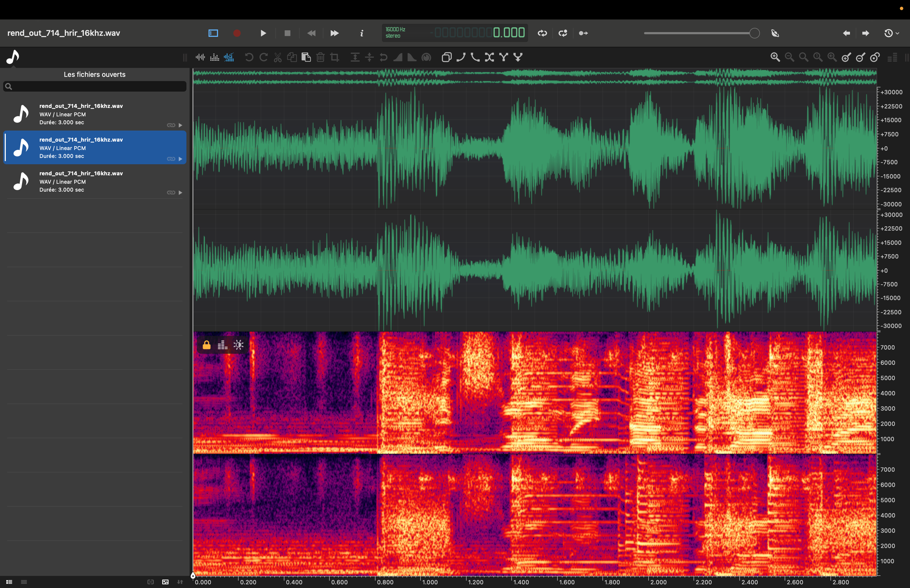Screen dimensions: 910x588
Task: Click the volume slider knob
Action: point(754,33)
